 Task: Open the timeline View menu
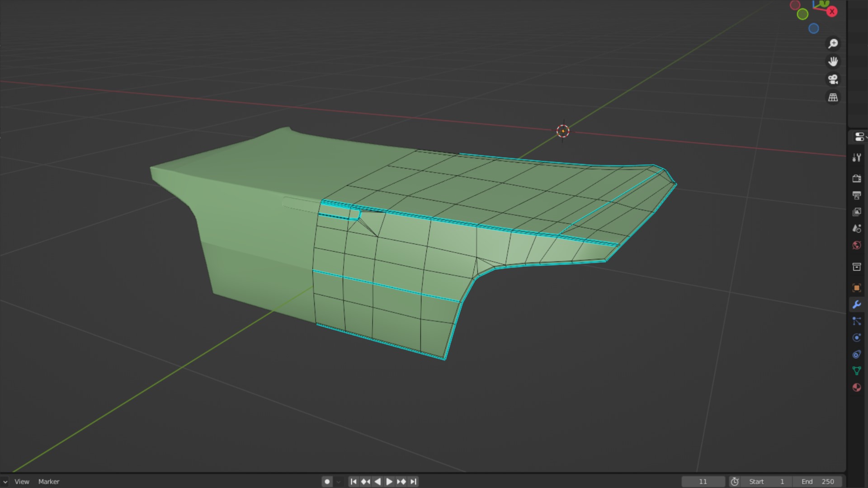click(x=22, y=482)
